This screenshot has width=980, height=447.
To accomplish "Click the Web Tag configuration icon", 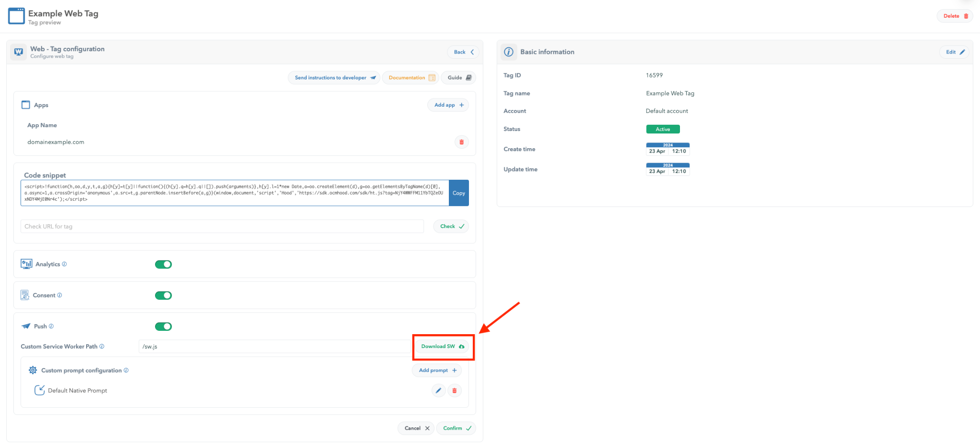I will [x=19, y=52].
